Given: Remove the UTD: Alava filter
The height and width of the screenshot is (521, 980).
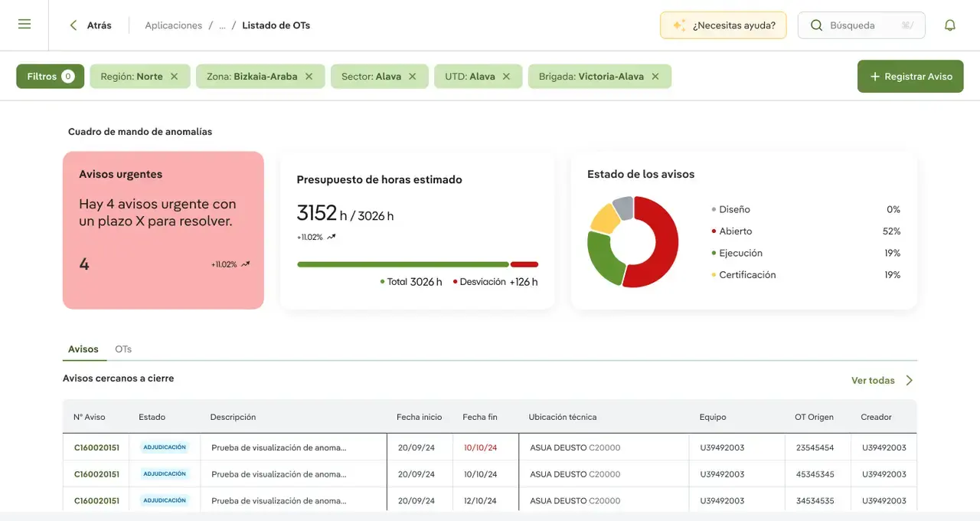Looking at the screenshot, I should (x=507, y=77).
